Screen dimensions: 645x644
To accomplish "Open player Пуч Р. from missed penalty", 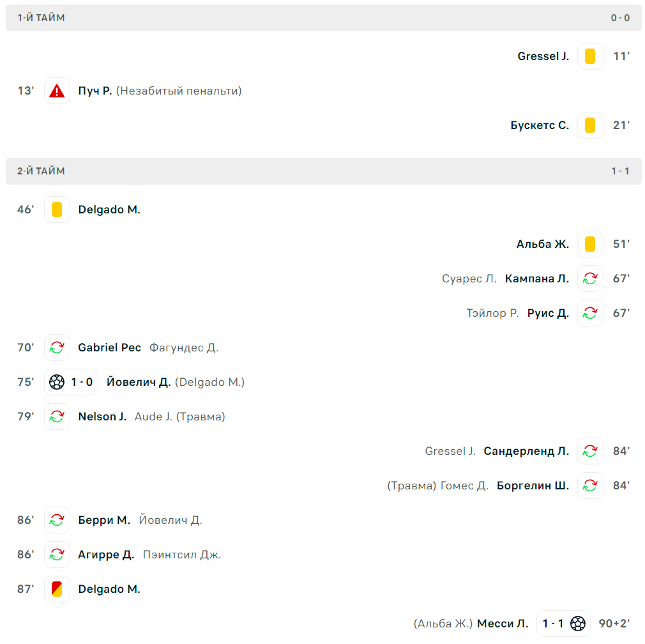I will click(95, 91).
